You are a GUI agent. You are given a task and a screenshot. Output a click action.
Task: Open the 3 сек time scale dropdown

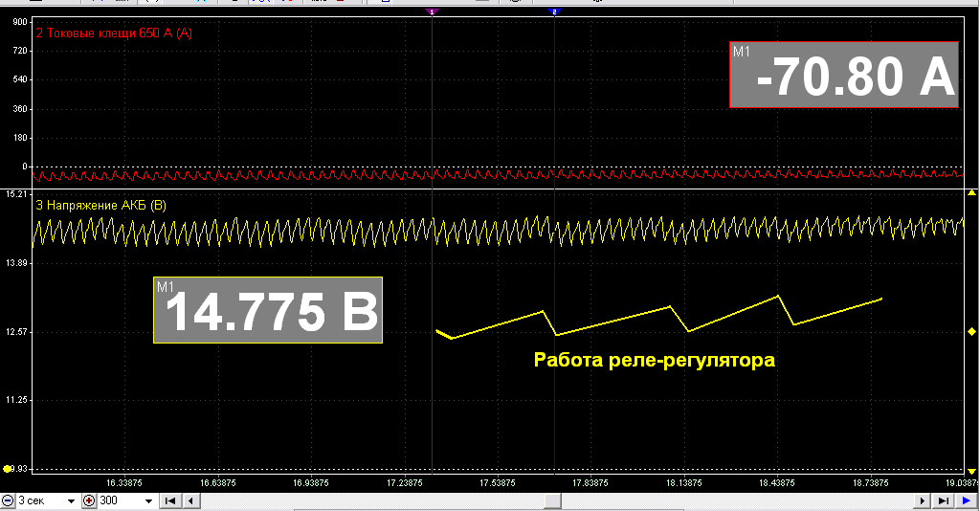71,501
